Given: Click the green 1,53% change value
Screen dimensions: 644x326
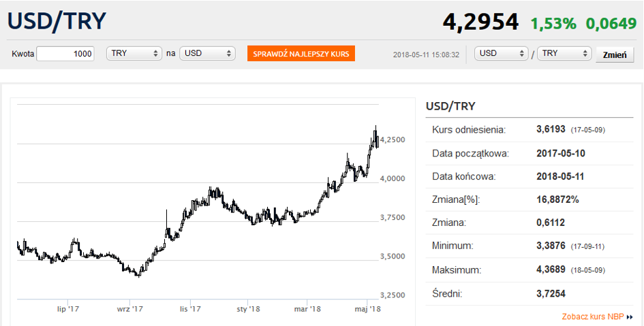Looking at the screenshot, I should pyautogui.click(x=553, y=23).
